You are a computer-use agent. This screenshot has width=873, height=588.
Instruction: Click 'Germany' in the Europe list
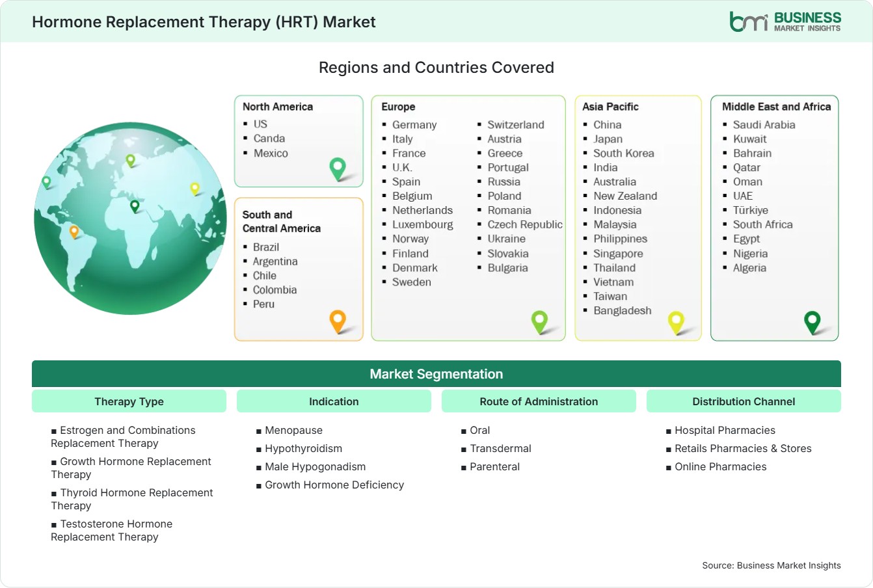414,125
